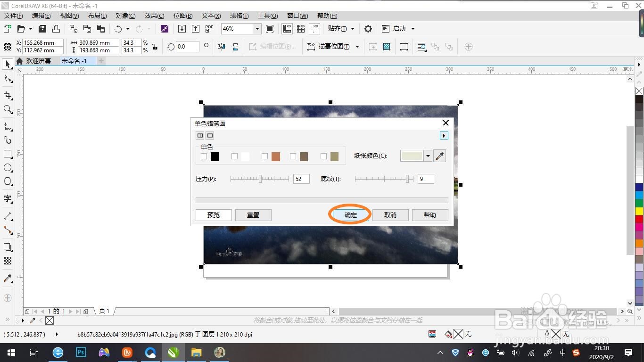Pick paper color with eyedropper in dialog

(440, 156)
